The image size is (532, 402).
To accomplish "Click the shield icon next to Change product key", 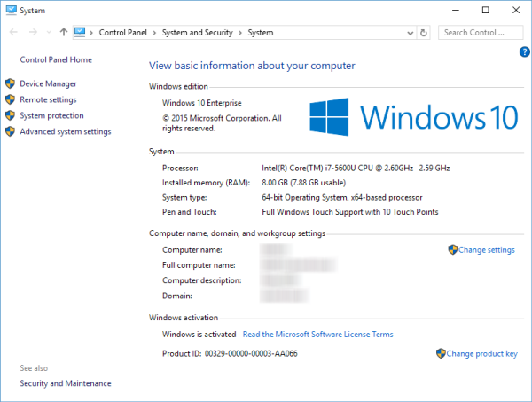I will click(x=441, y=353).
